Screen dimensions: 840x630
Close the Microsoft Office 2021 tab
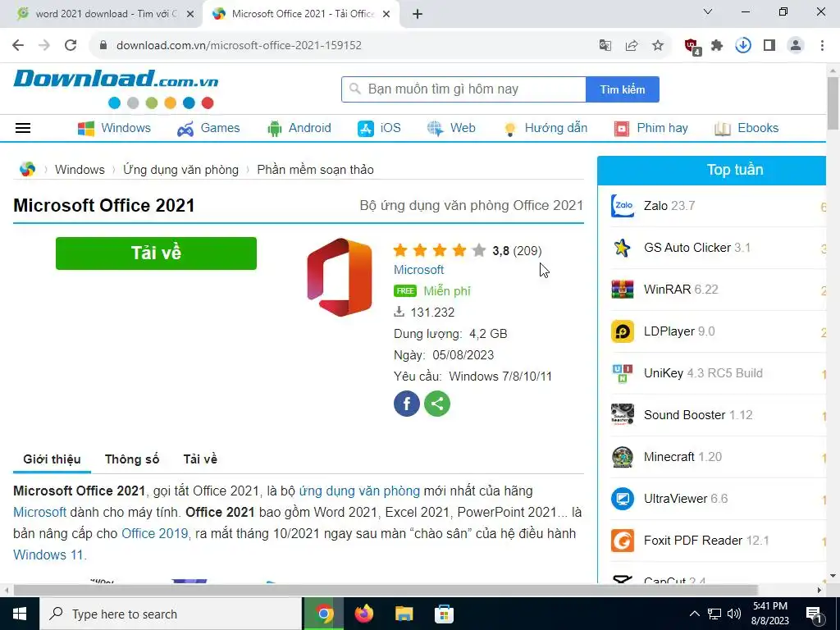[386, 15]
